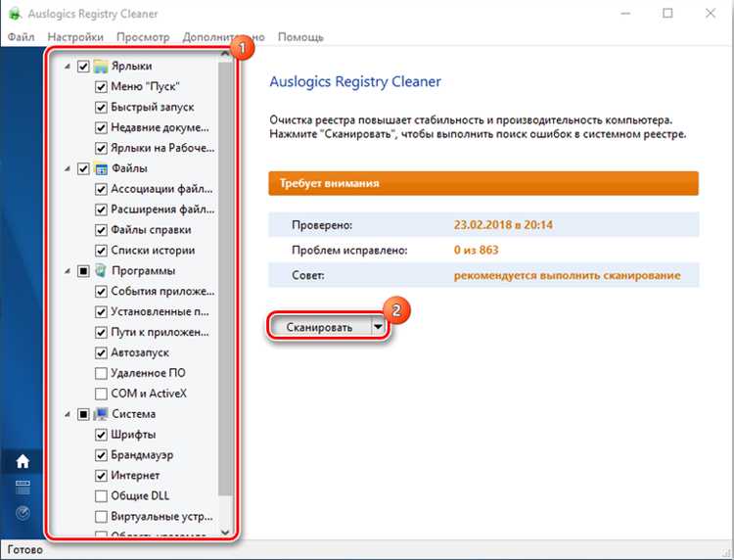
Task: Collapse the Файлы tree group
Action: 68,169
